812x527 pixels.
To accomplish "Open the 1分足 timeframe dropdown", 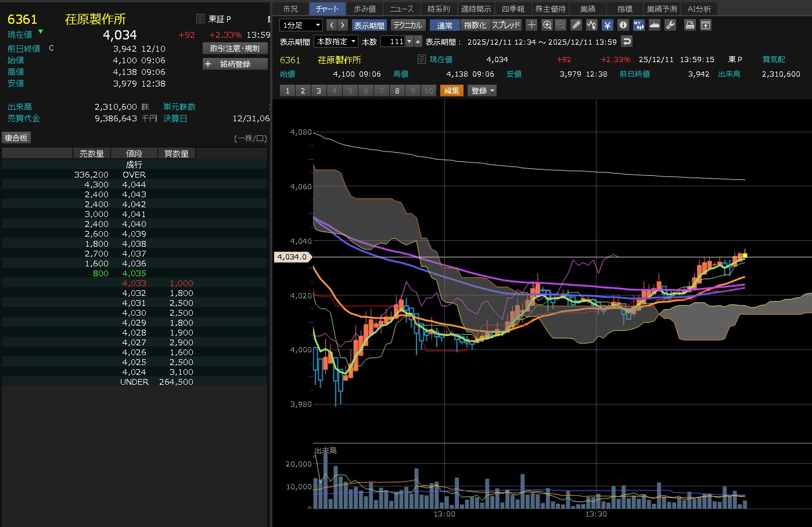I will [301, 25].
